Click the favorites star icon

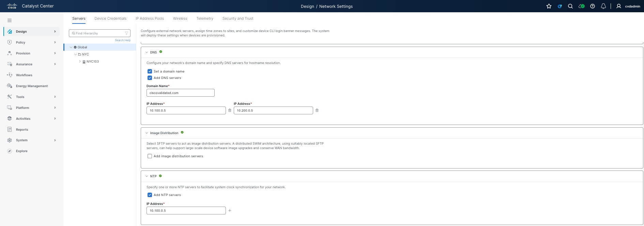pos(549,6)
